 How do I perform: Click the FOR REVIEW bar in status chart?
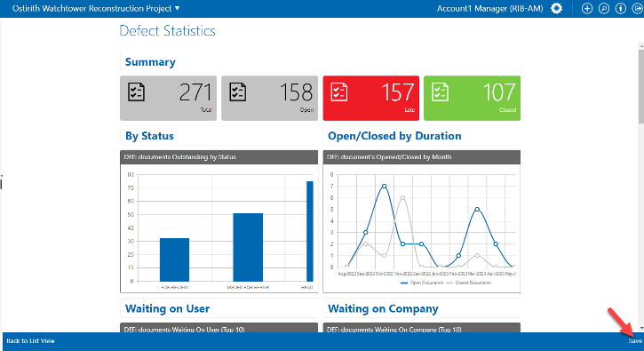point(175,259)
